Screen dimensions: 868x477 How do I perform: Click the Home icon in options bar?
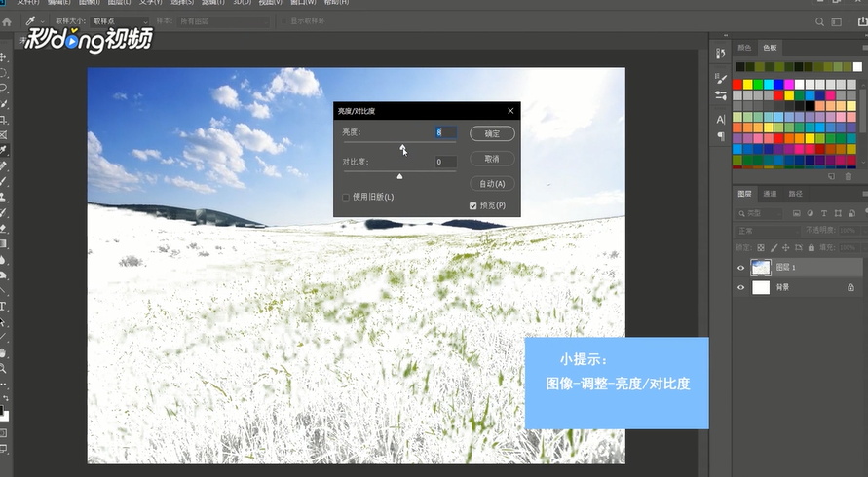[x=7, y=22]
